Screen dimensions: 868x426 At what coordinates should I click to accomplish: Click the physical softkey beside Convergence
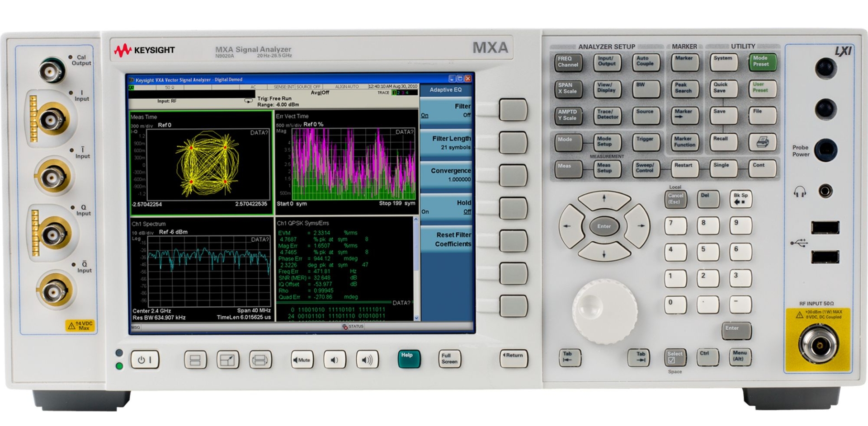(x=513, y=175)
